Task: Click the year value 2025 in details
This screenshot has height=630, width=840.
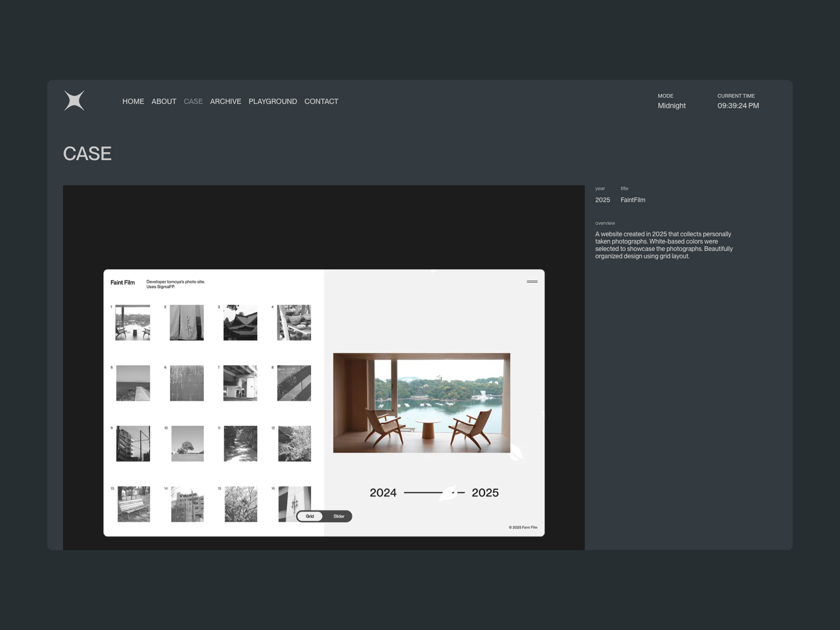Action: (603, 200)
